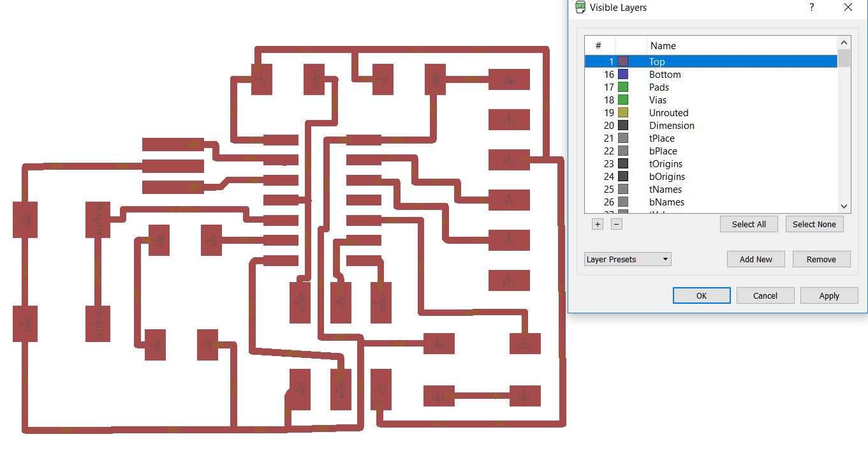
Task: Click the Unrouted layer yellow swatch
Action: 623,112
